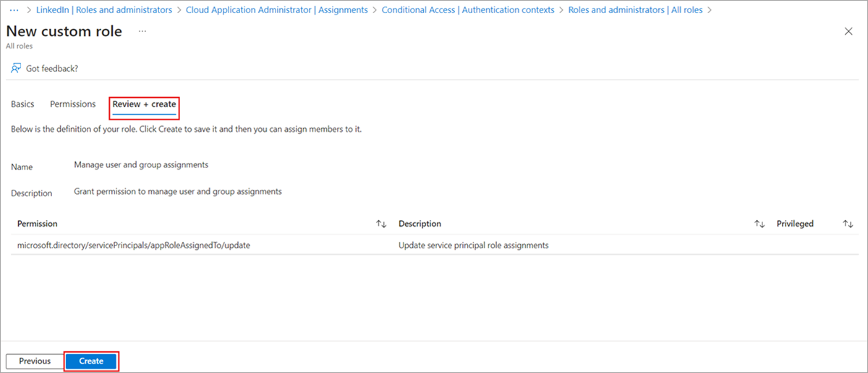This screenshot has height=373, width=868.
Task: Sort by the Privileged column arrows
Action: tap(848, 225)
